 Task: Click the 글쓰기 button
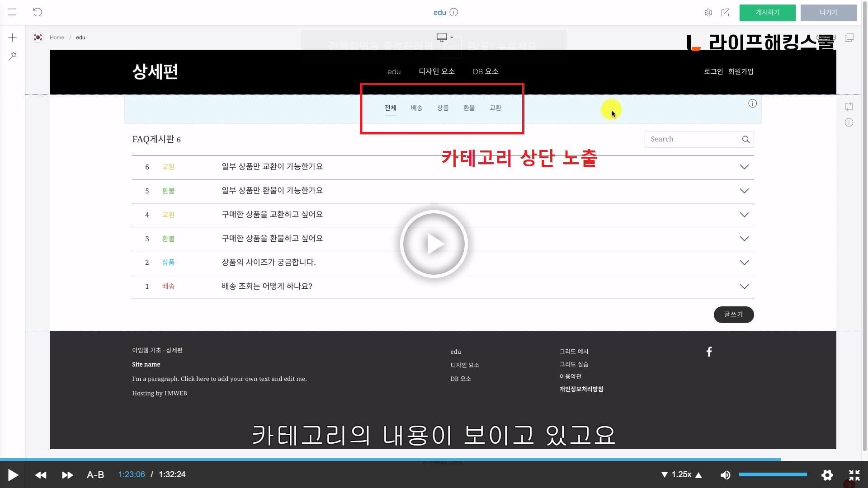point(733,314)
